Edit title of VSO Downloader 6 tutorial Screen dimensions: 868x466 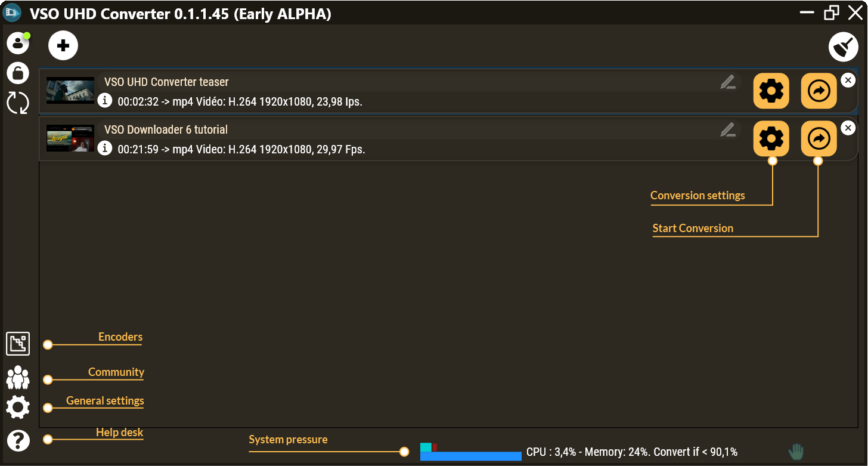click(727, 129)
